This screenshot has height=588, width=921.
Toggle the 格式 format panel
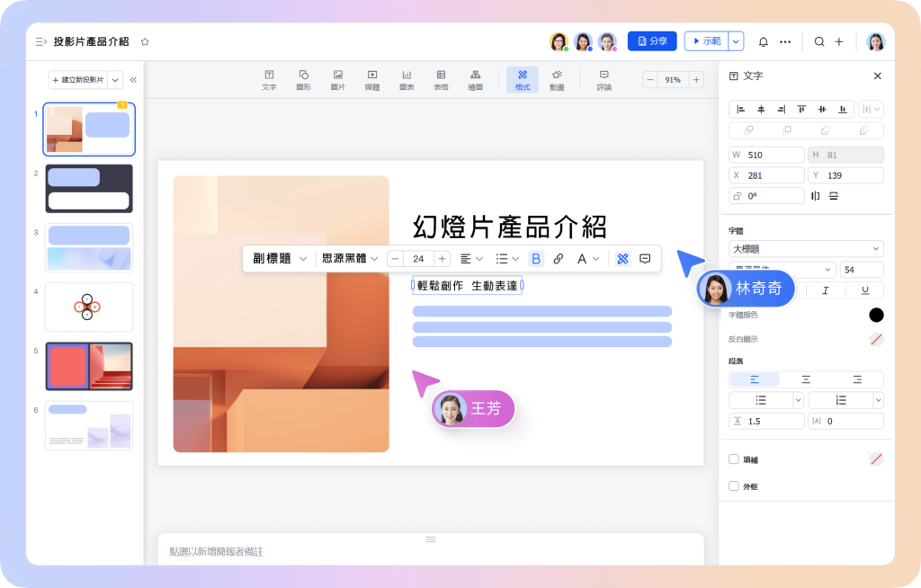click(x=523, y=80)
